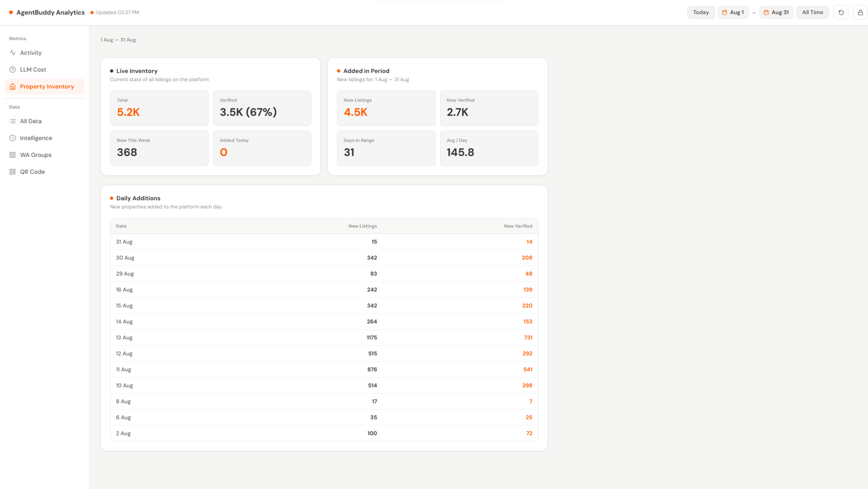
Task: Open the Intelligence section
Action: [44, 138]
